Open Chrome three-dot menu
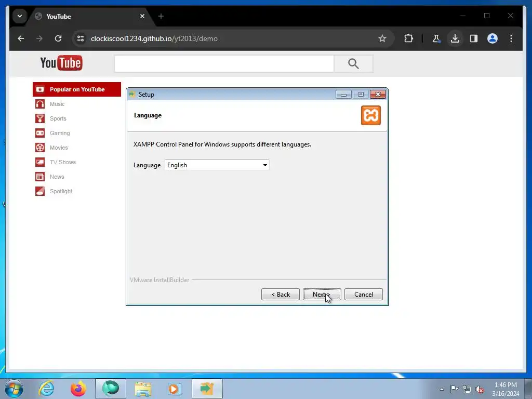 [x=511, y=38]
